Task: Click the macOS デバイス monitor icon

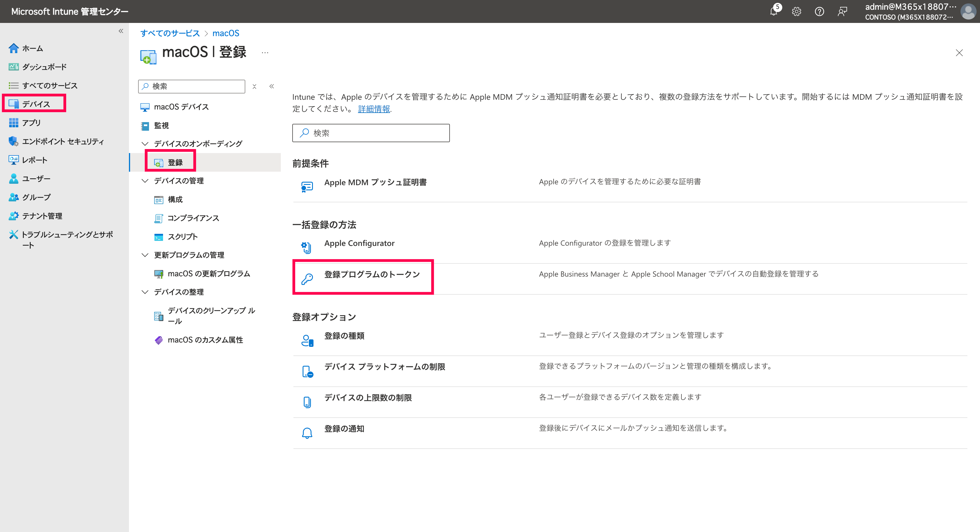Action: (x=145, y=107)
